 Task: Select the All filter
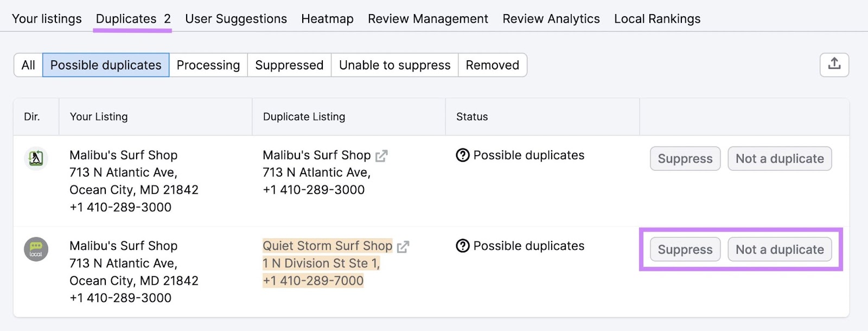28,65
